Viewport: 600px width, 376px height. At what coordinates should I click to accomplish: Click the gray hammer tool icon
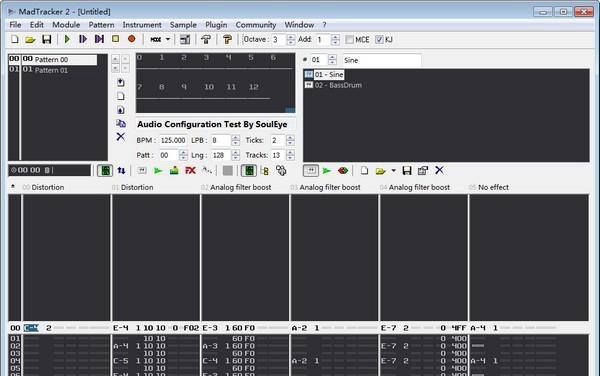pyautogui.click(x=206, y=39)
